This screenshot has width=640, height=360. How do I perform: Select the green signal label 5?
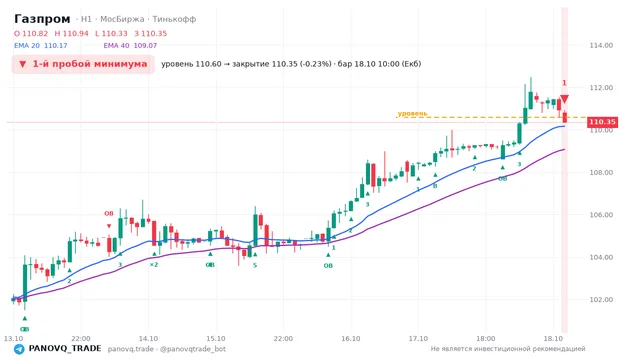coord(255,265)
